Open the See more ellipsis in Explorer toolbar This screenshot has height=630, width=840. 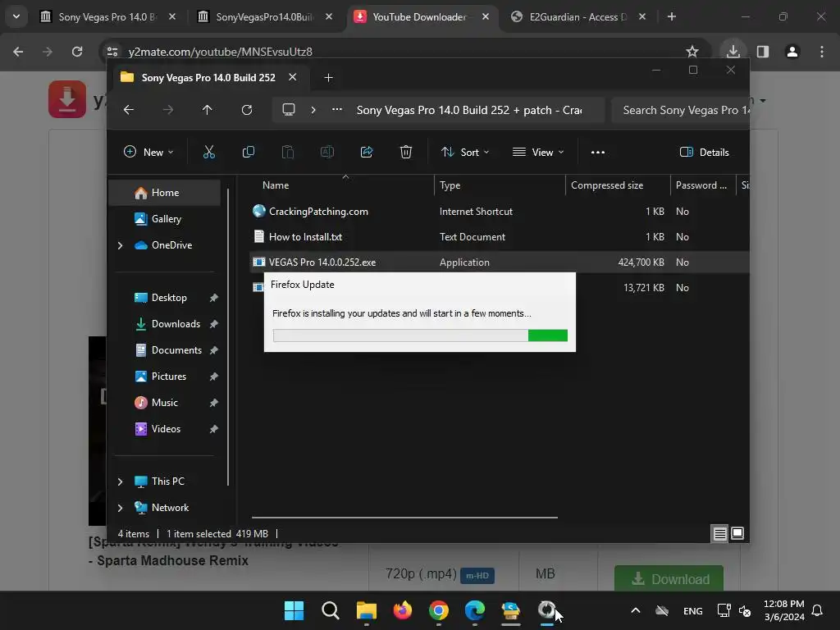point(597,152)
